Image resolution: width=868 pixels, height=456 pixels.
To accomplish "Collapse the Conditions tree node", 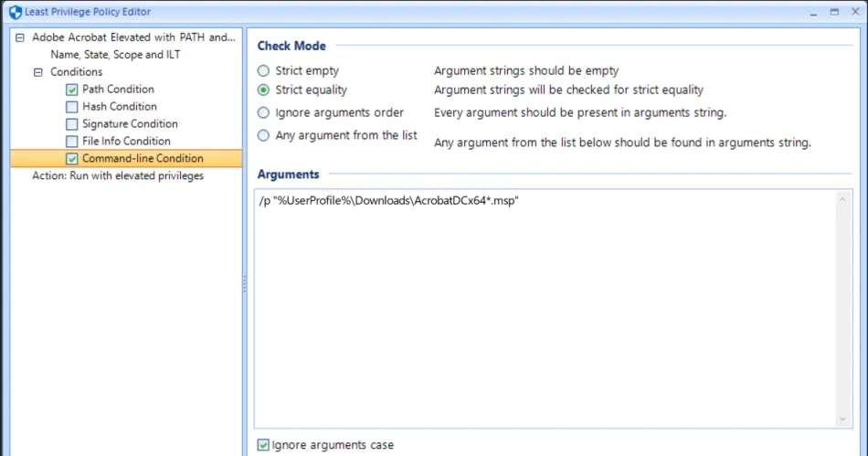I will click(x=37, y=72).
